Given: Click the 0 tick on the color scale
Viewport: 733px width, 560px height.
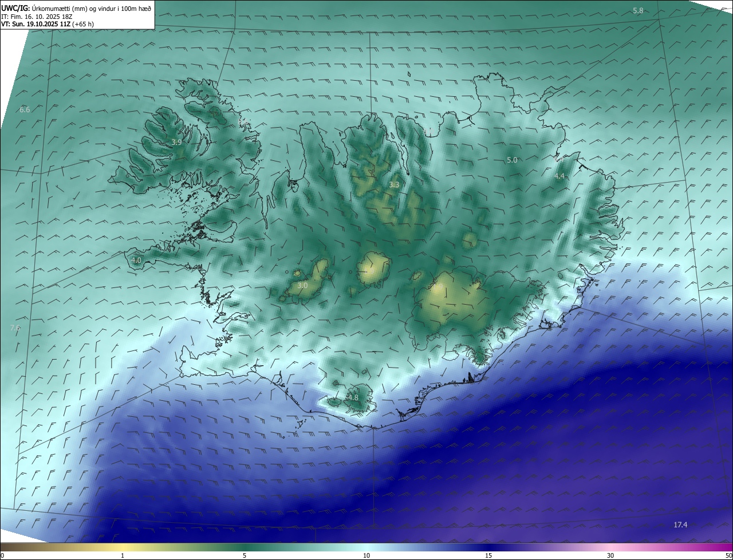Looking at the screenshot, I should point(2,555).
